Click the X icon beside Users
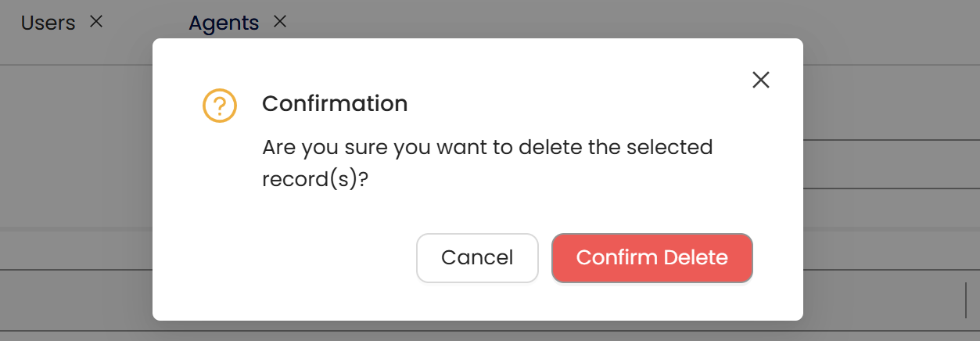 pyautogui.click(x=96, y=22)
